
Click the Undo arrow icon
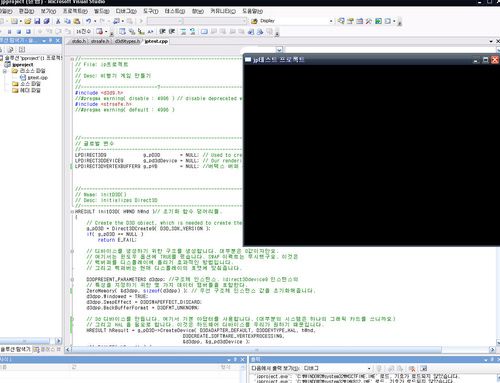(x=88, y=21)
